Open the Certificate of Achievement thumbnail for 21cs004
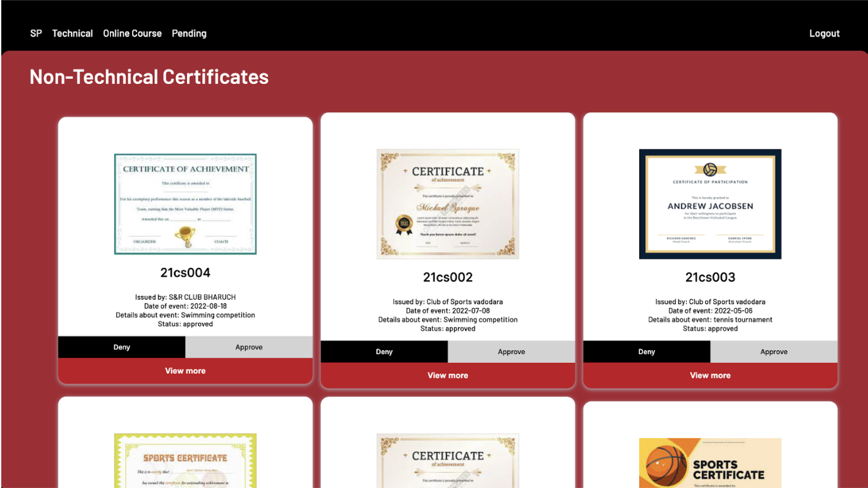This screenshot has width=868, height=488. click(x=185, y=204)
